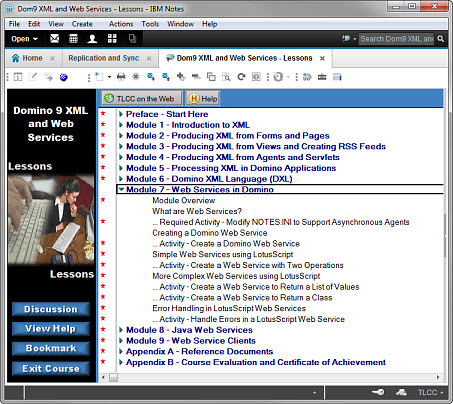Switch to the Replication and Sync tab
Viewport: 453px width, 404px height.
point(104,58)
